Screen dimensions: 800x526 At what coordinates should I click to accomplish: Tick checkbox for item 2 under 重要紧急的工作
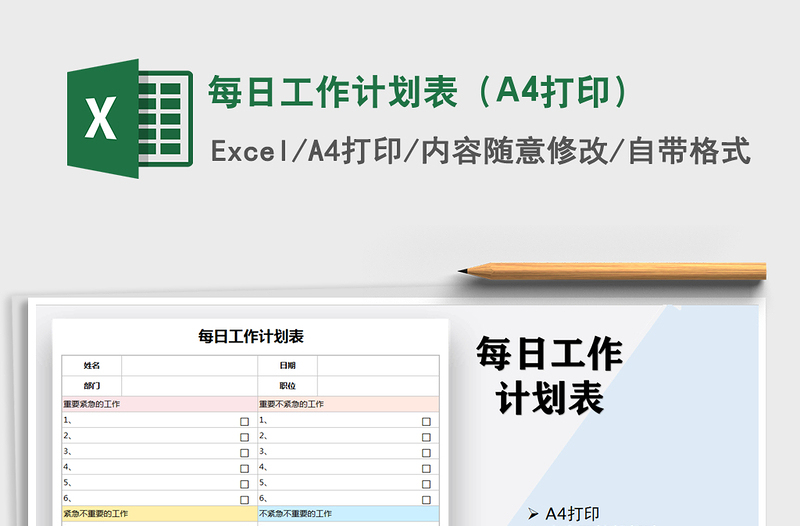(244, 437)
